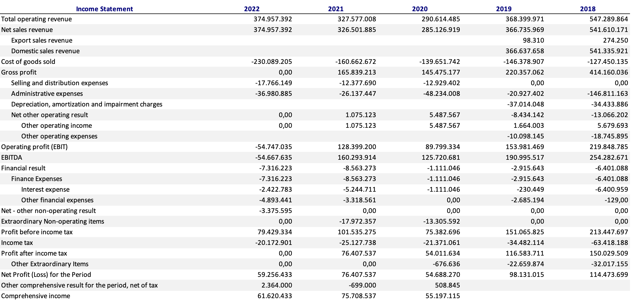Click Operating profit (EBIT) 2022 value
Screen dimensions: 644x306
point(273,147)
